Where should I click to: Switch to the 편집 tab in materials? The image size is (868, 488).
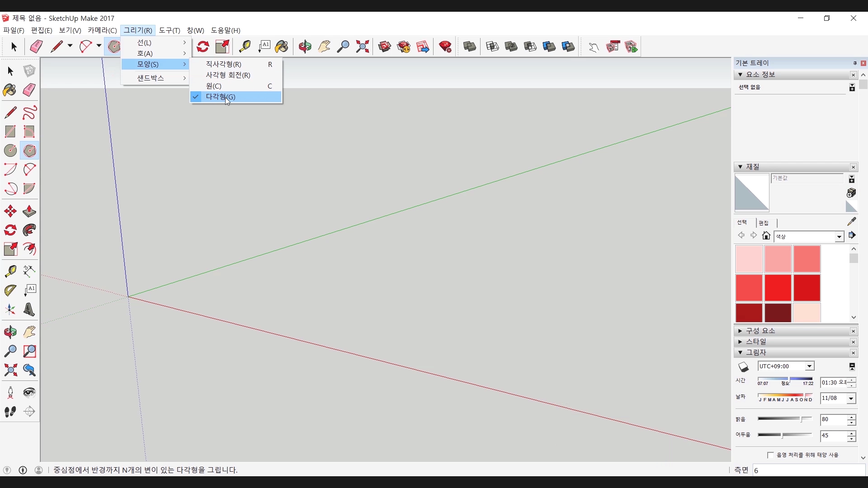(x=764, y=223)
